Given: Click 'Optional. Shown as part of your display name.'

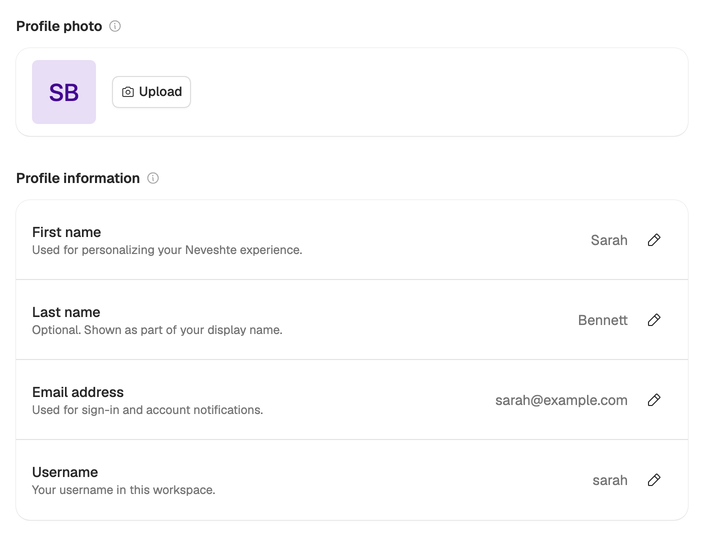Looking at the screenshot, I should click(x=157, y=330).
